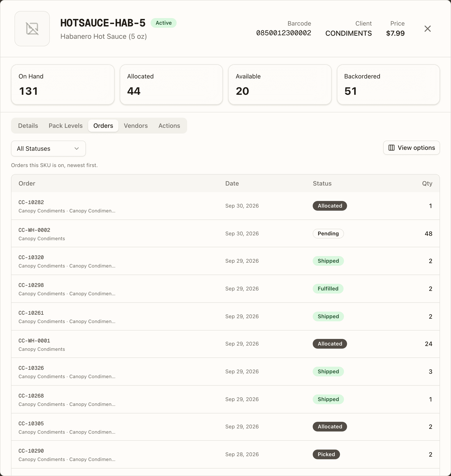
Task: Click the Backordered 51 card
Action: click(x=388, y=84)
